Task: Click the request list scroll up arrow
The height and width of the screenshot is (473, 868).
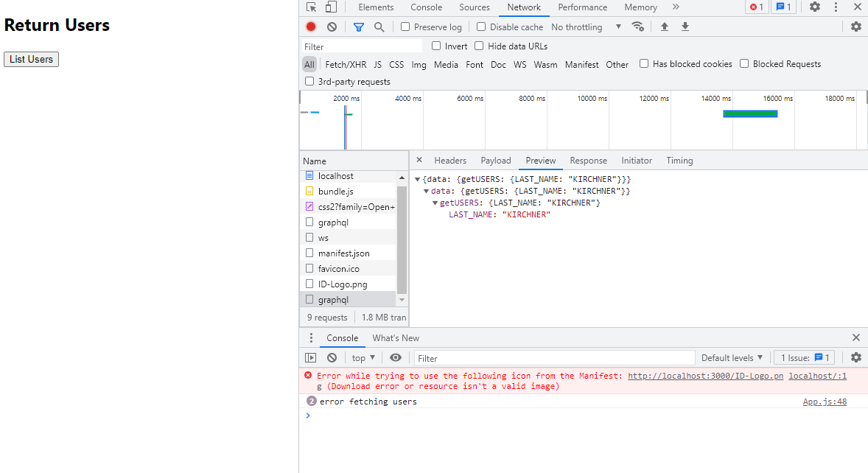Action: tap(402, 177)
